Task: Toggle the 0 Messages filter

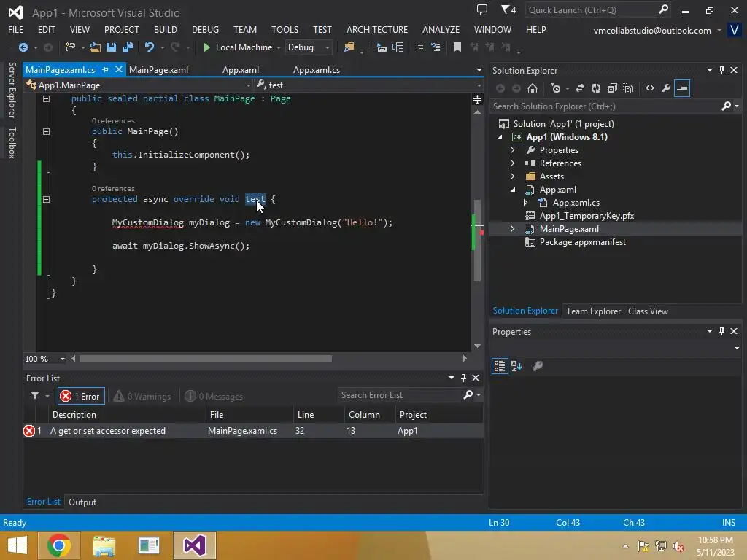Action: click(x=214, y=396)
